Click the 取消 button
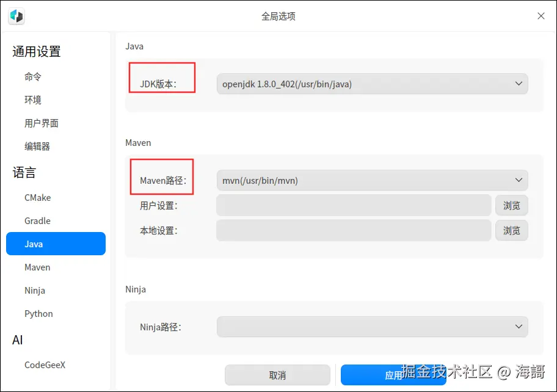 point(277,375)
